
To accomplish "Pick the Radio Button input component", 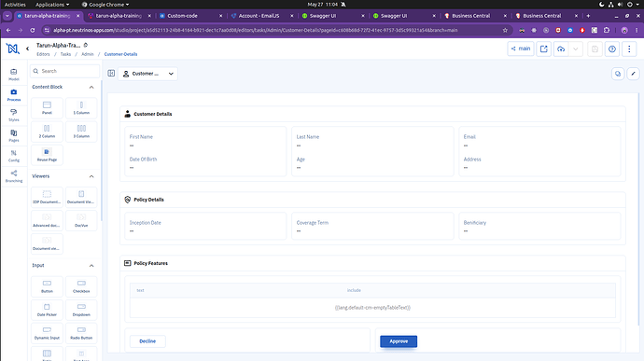I will point(81,333).
